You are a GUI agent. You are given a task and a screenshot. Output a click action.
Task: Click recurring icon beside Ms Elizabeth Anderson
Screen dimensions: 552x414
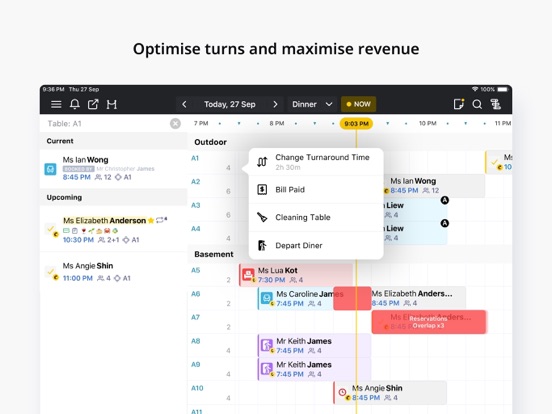(x=161, y=220)
